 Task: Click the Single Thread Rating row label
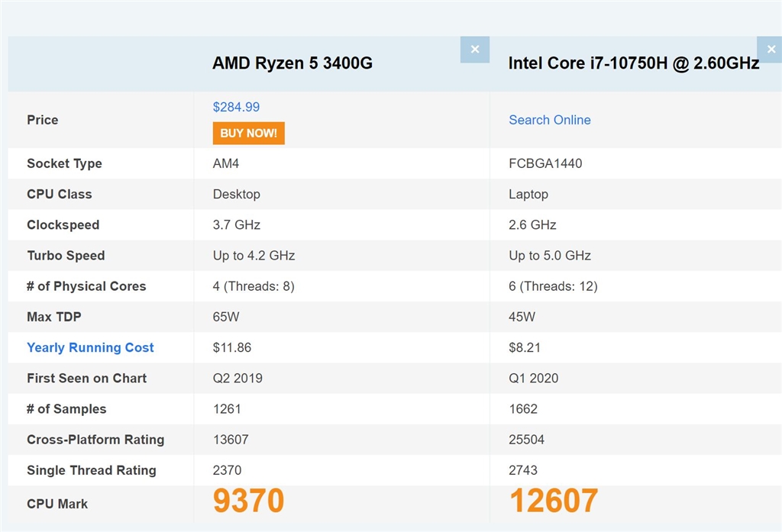[x=91, y=470]
